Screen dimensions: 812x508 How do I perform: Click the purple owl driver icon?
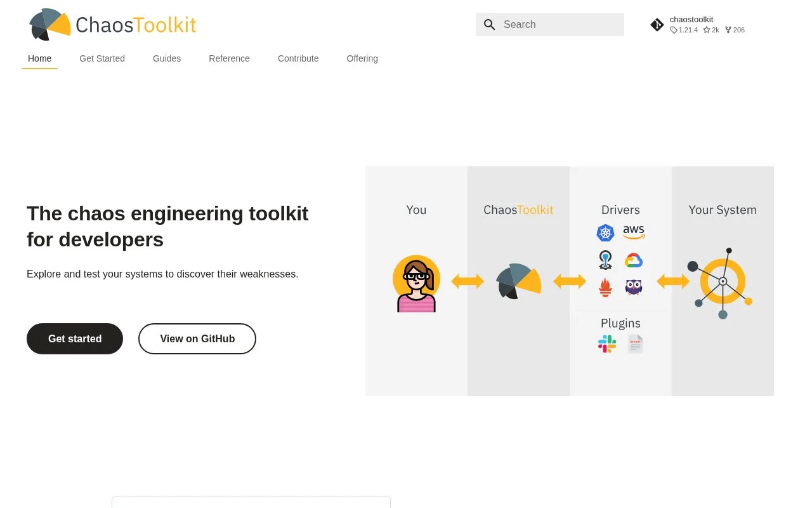[x=634, y=288]
